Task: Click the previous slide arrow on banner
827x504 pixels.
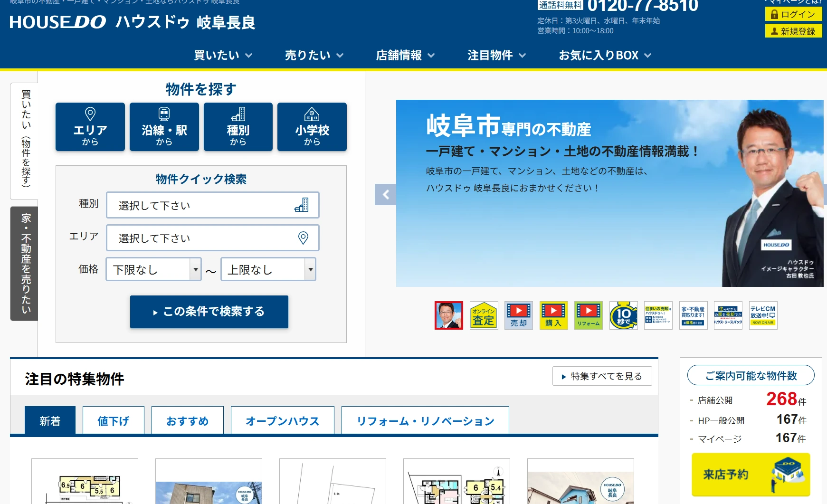Action: [385, 194]
